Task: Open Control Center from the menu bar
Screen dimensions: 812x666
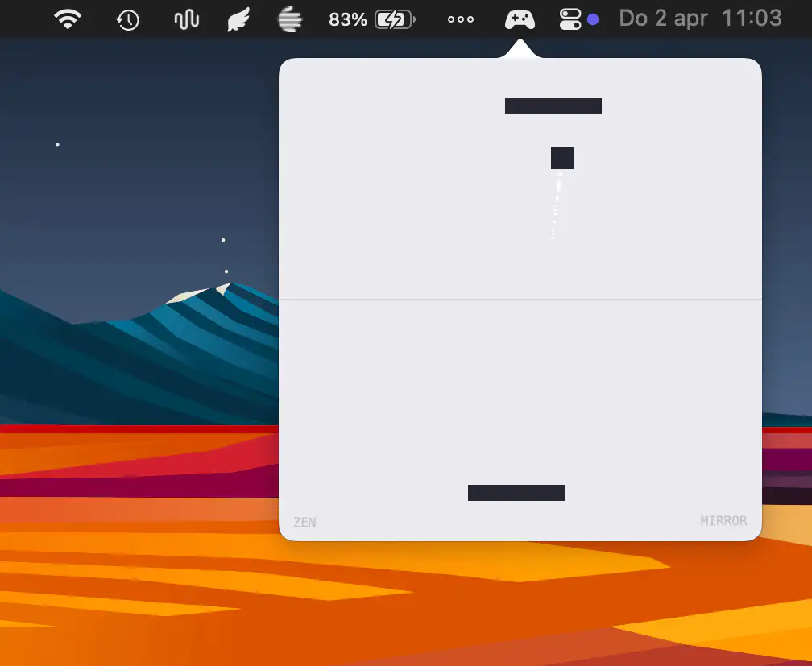Action: (570, 19)
